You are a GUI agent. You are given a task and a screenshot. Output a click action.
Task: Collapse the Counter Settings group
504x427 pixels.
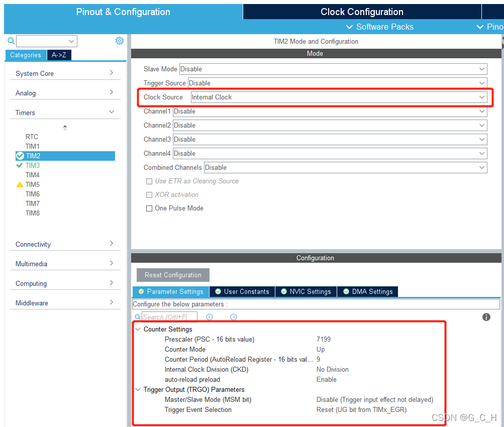pyautogui.click(x=138, y=329)
